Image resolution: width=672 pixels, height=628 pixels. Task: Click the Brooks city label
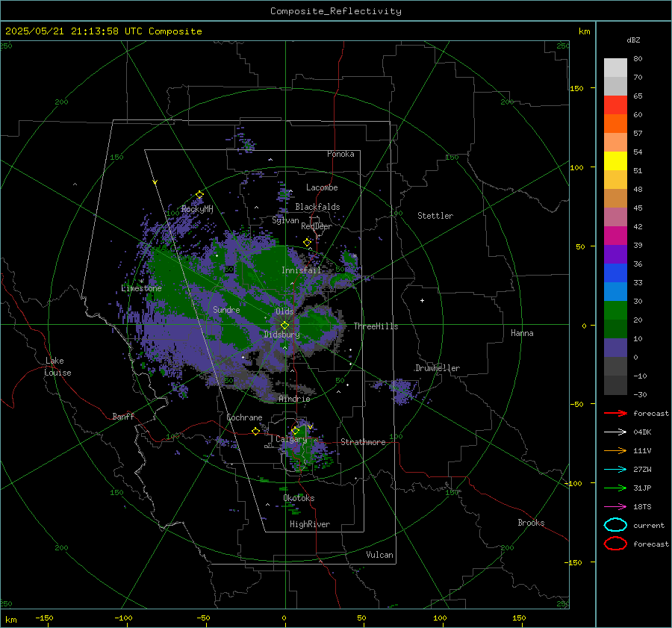tap(531, 523)
